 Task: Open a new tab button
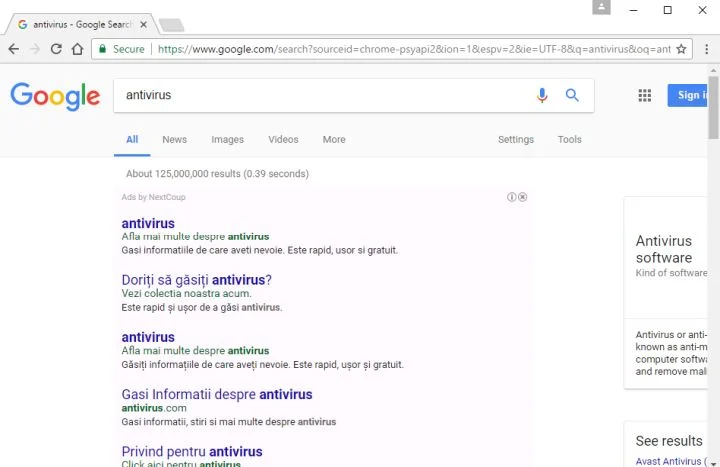(172, 25)
